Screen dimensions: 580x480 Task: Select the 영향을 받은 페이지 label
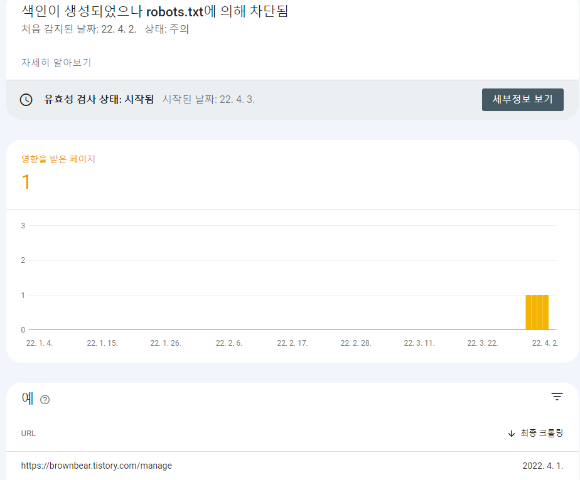point(58,159)
